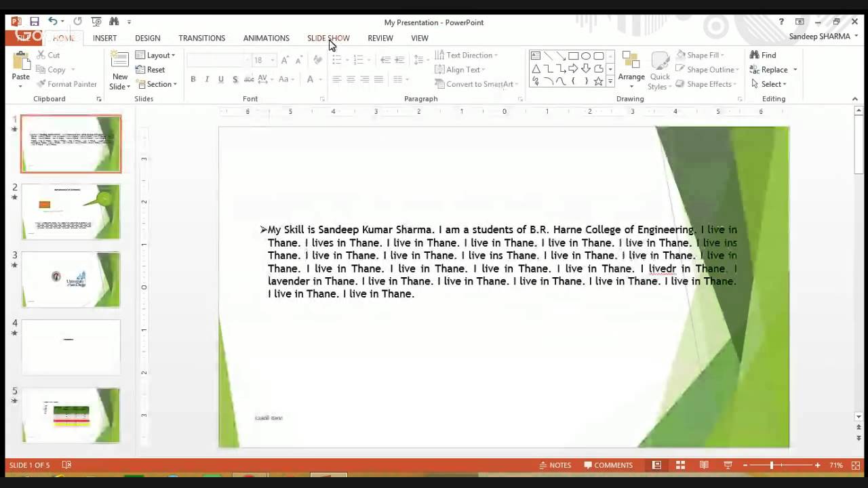Open Shape Outline options
868x488 pixels.
tap(707, 70)
